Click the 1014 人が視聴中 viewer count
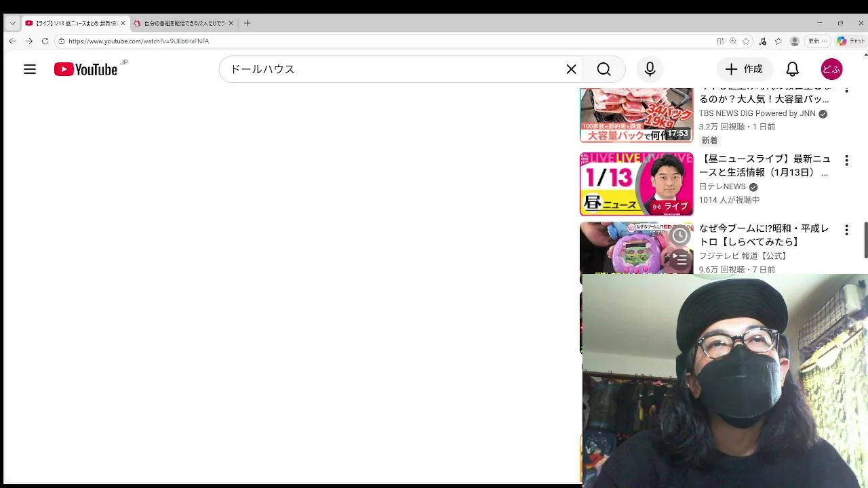This screenshot has height=488, width=868. point(730,200)
